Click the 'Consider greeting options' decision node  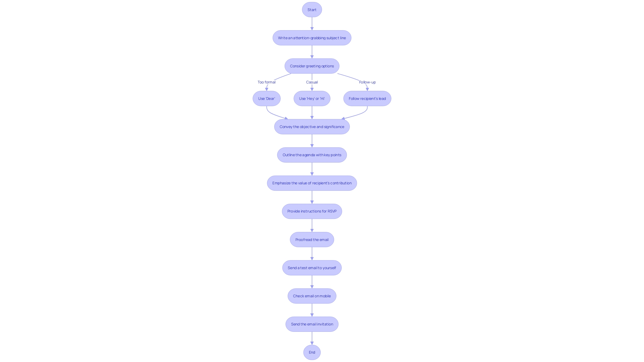(x=312, y=66)
